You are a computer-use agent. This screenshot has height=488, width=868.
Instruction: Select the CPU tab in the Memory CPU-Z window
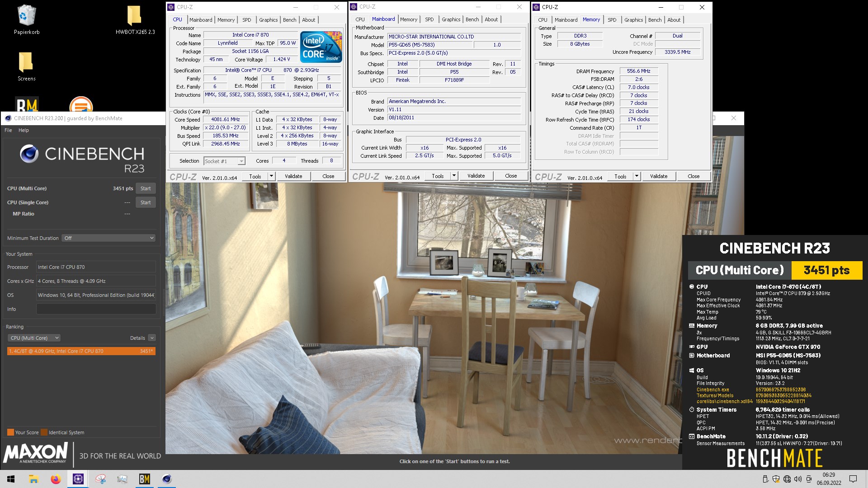click(x=542, y=20)
